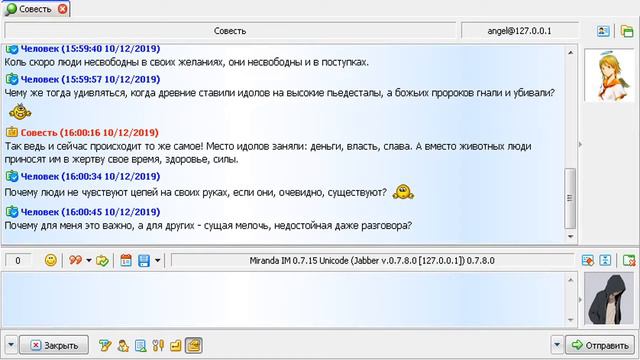640x360 pixels.
Task: Click the message text starting 'Так ведь и сейчас'
Action: point(268,153)
